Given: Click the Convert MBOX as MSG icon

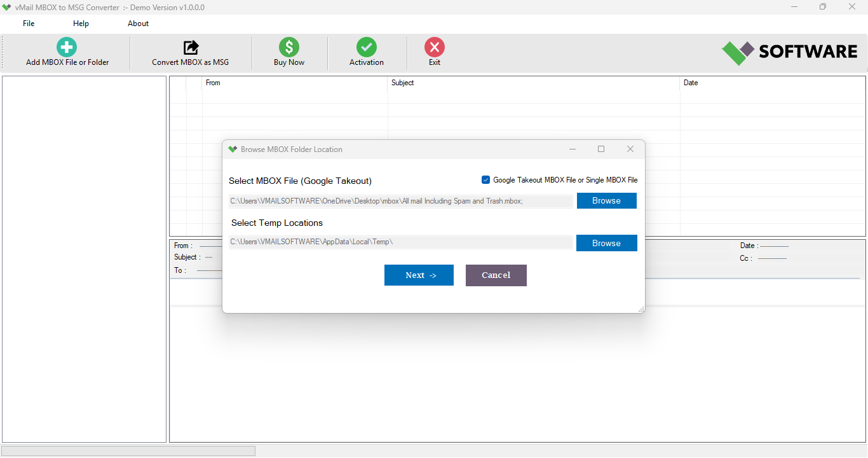Looking at the screenshot, I should [x=191, y=47].
